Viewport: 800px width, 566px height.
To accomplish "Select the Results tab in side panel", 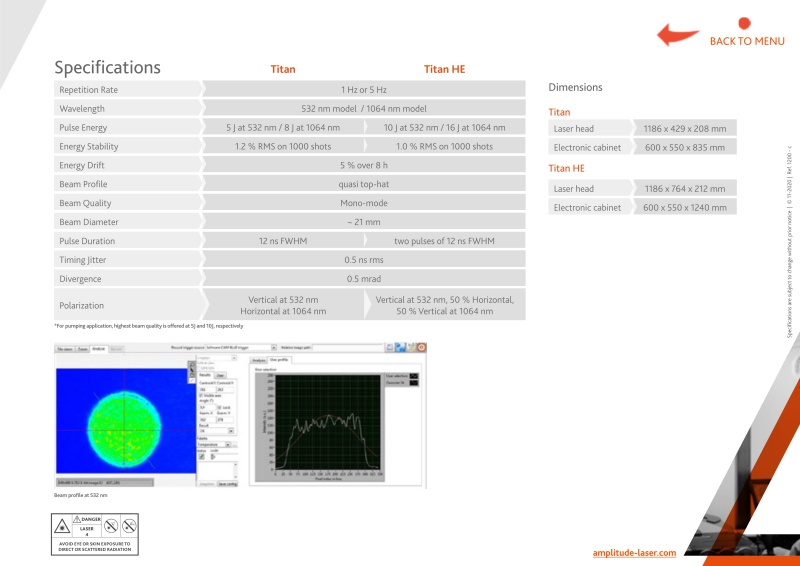I will (204, 375).
